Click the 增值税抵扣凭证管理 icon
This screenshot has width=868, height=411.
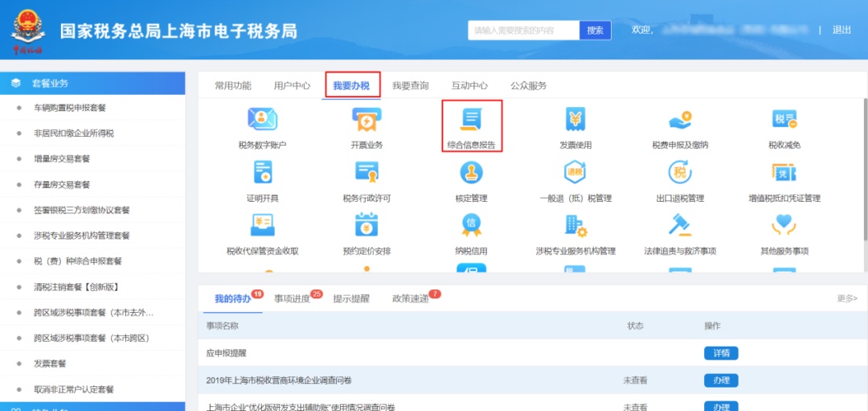[784, 171]
